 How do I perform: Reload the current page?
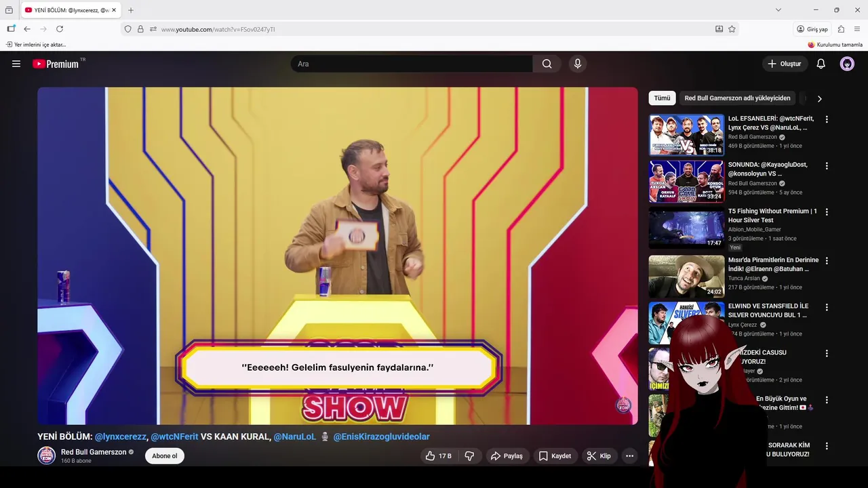pos(60,29)
